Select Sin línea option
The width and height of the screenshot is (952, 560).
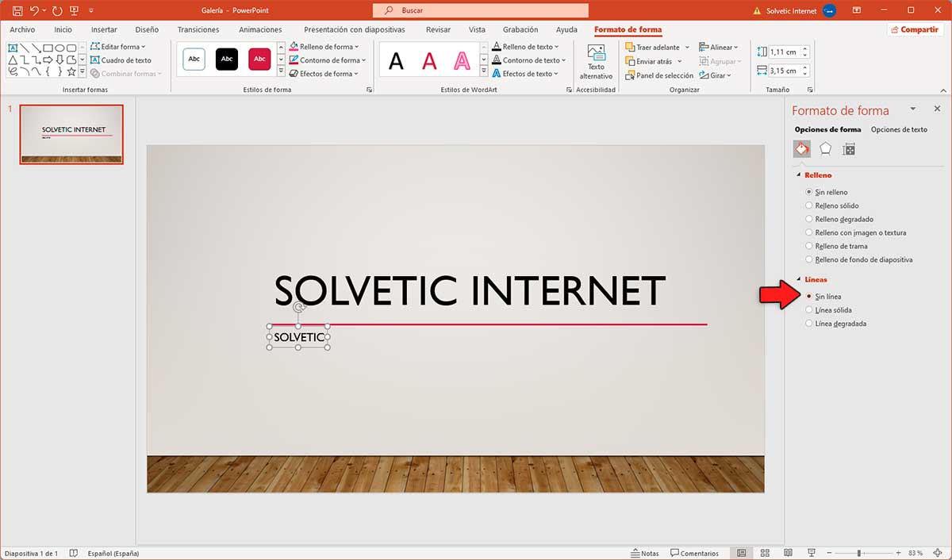click(823, 297)
